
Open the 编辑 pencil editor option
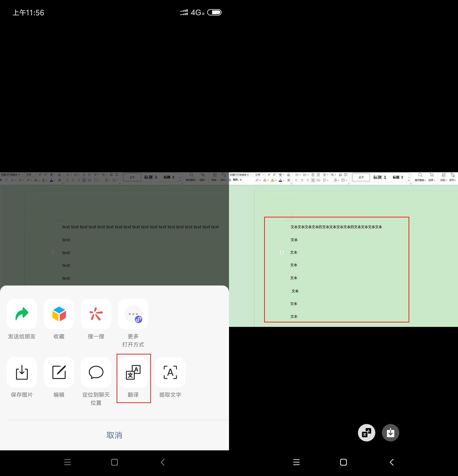point(59,372)
